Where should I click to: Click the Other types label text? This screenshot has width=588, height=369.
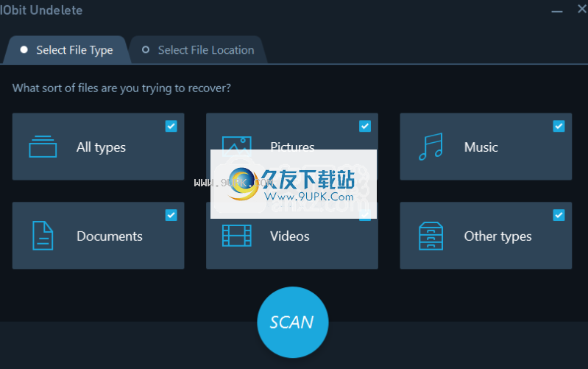pyautogui.click(x=497, y=236)
